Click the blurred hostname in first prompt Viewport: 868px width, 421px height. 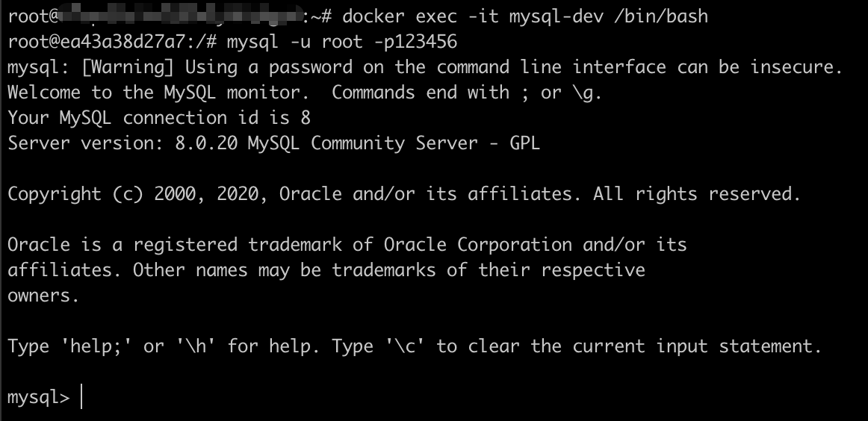tap(182, 16)
